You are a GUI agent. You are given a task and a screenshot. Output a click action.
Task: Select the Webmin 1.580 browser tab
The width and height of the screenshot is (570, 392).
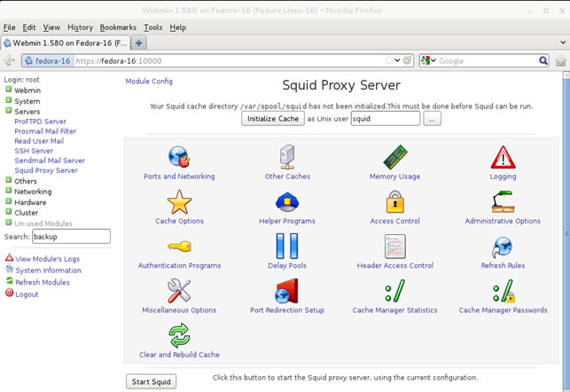(66, 43)
